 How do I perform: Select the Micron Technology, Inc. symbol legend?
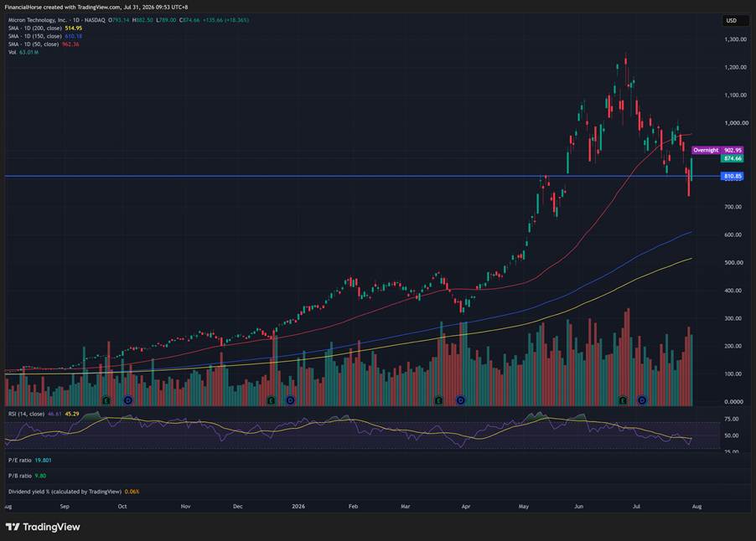[x=56, y=20]
